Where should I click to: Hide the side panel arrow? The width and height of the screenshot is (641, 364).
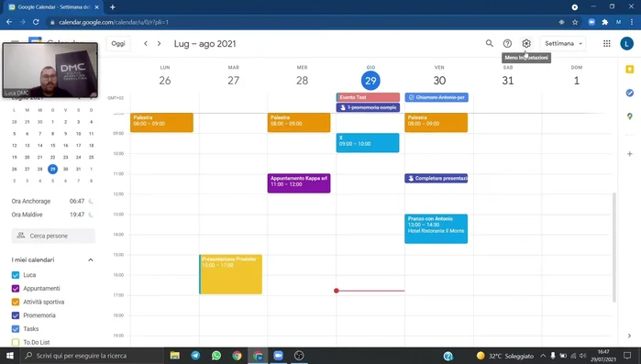click(x=630, y=336)
